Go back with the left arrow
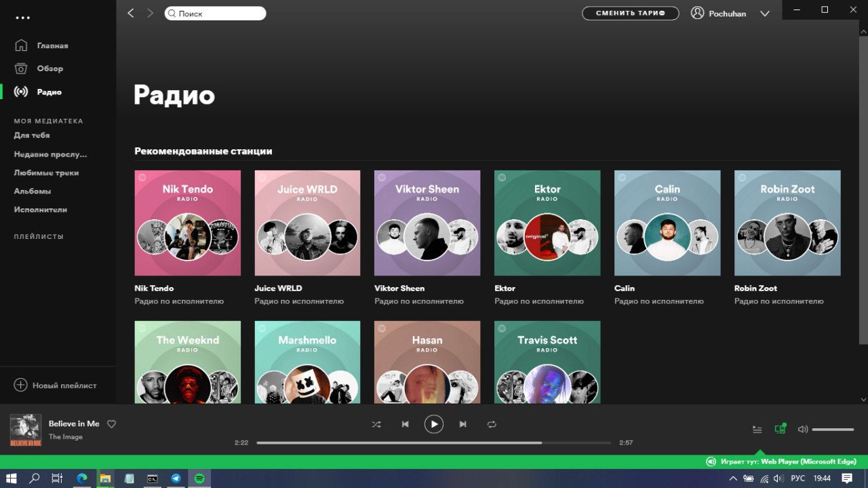868x488 pixels. pos(131,13)
